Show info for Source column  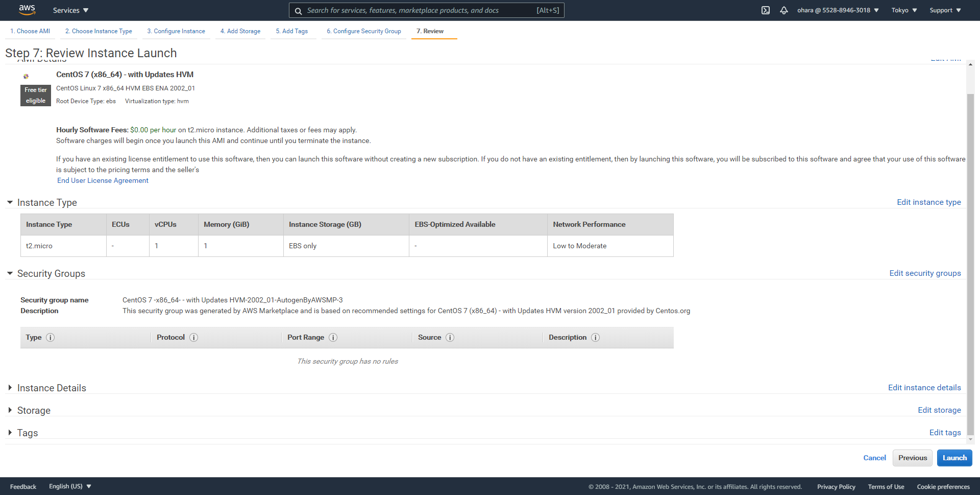pos(450,338)
